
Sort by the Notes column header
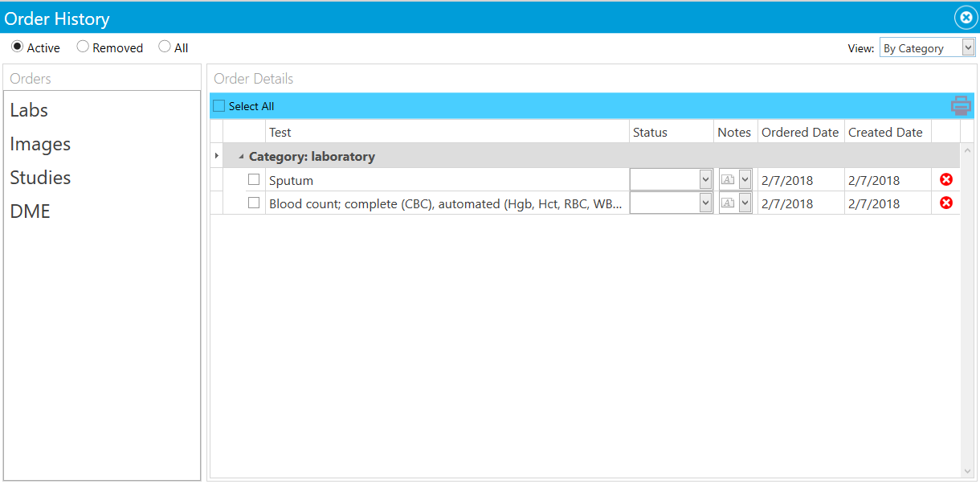pos(735,132)
